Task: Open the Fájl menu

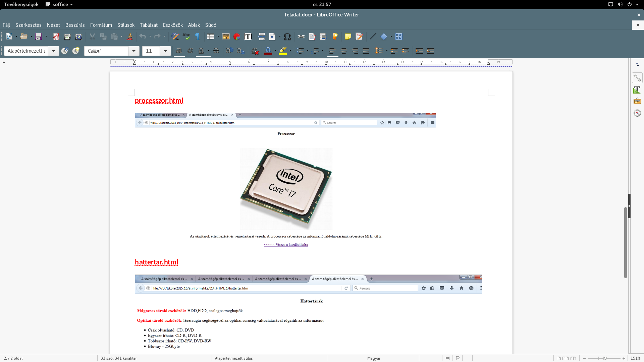Action: (x=6, y=25)
